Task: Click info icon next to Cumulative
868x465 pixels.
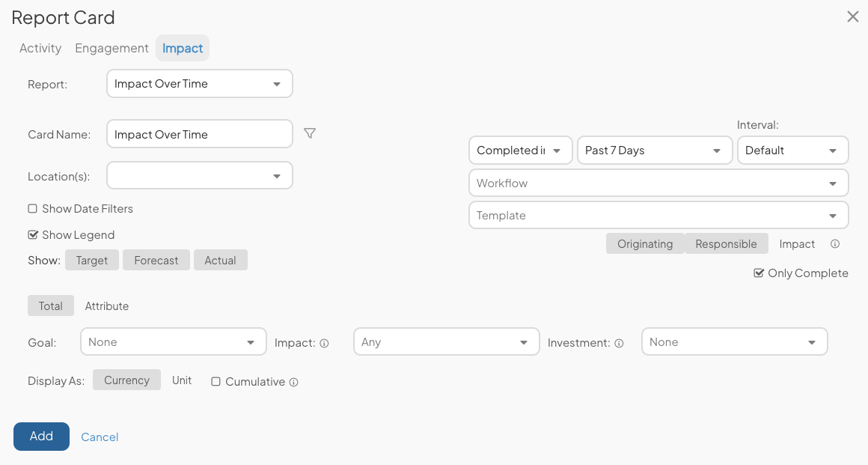Action: coord(294,382)
